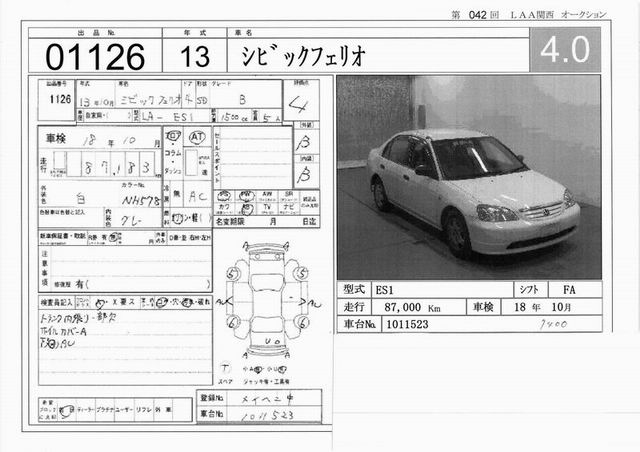Image resolution: width=640 pixels, height=452 pixels.
Task: Click the 修復歴 有 field
Action: click(131, 284)
